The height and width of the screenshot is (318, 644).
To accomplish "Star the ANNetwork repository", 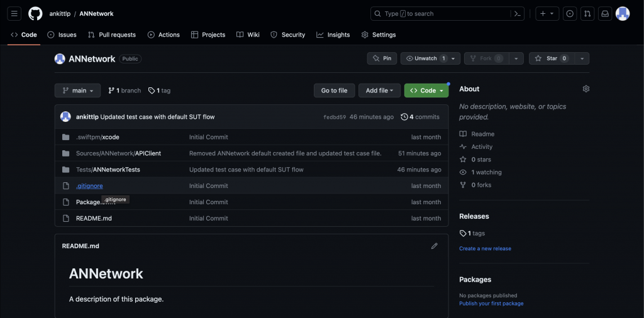I will [x=552, y=58].
